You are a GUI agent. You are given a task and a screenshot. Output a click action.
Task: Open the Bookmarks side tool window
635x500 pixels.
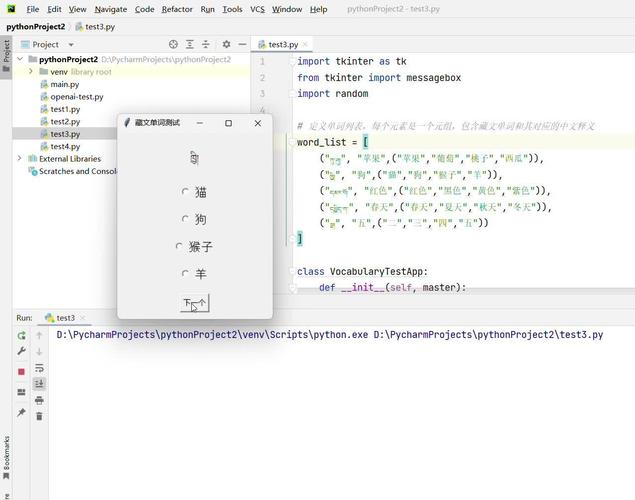coord(6,457)
